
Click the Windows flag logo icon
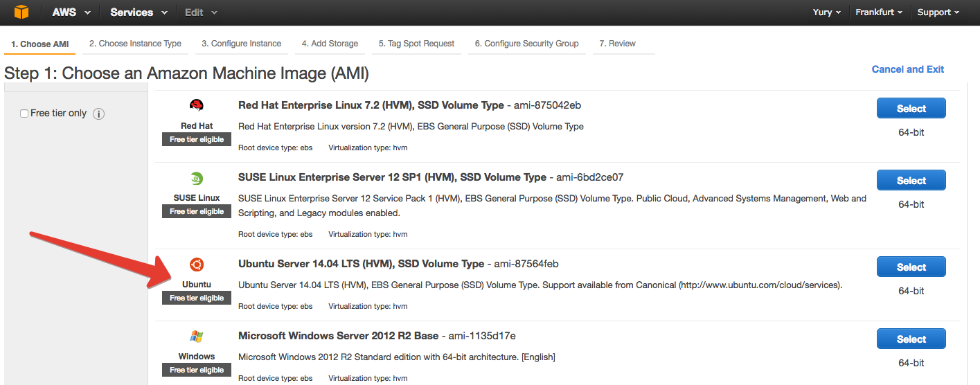197,337
